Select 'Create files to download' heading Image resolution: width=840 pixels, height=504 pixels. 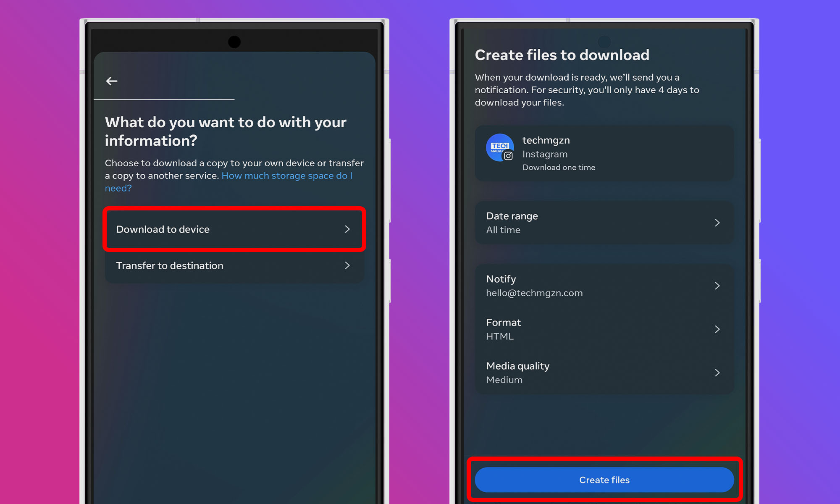tap(562, 55)
